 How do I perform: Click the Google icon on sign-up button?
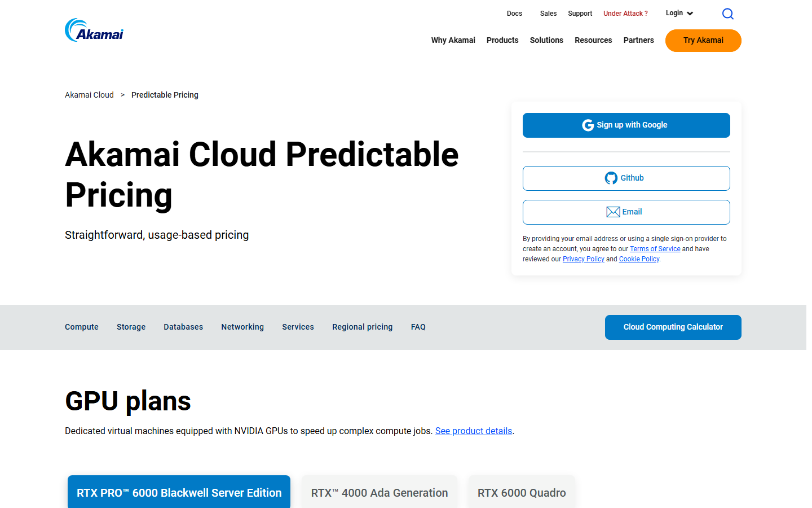tap(588, 125)
